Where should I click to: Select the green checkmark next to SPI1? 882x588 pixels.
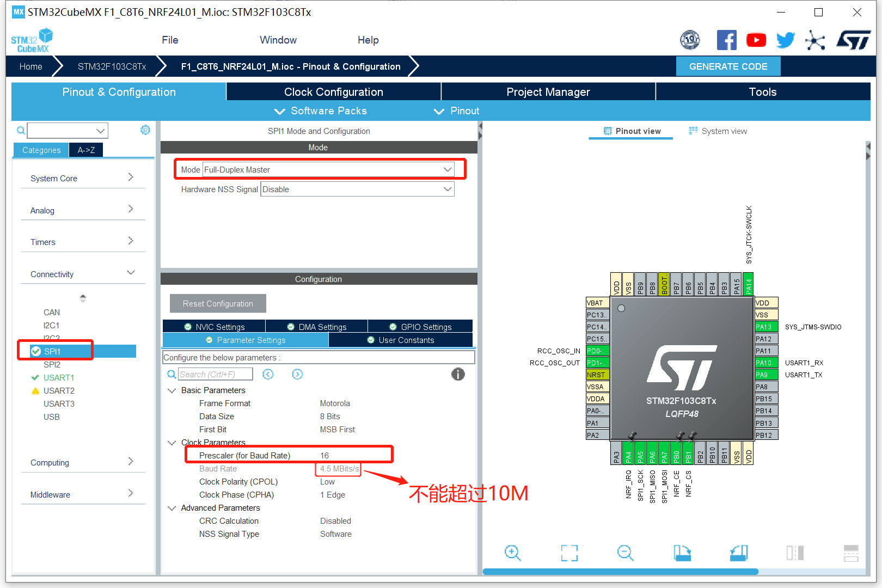(35, 351)
